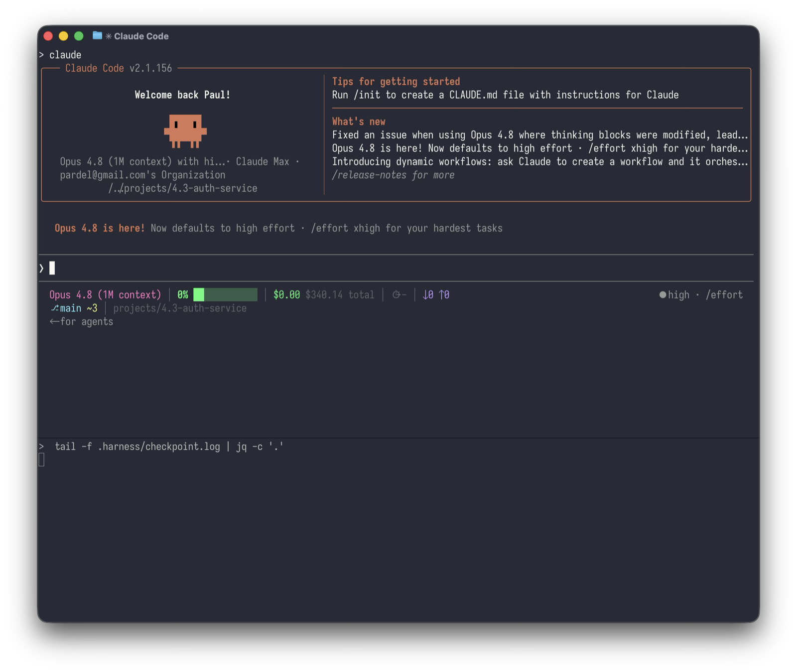Click the high effort dot indicator

pos(663,295)
